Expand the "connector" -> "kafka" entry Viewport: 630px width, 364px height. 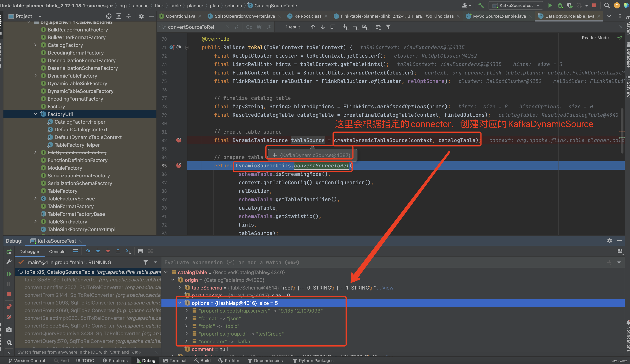pos(186,341)
